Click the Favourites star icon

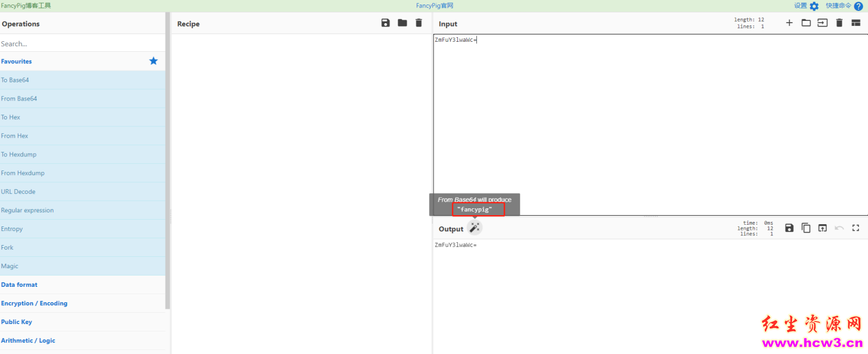(153, 61)
